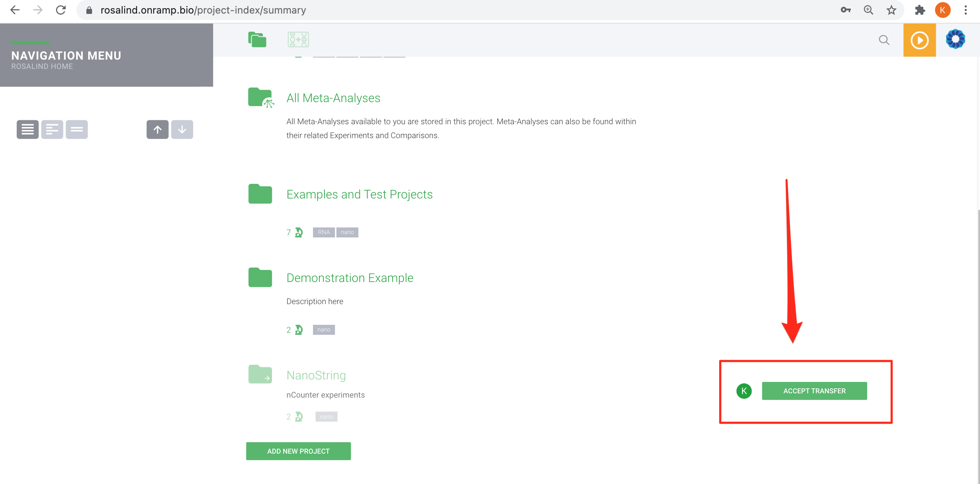Click the Demonstration Example folder icon
Image resolution: width=980 pixels, height=484 pixels.
[260, 277]
